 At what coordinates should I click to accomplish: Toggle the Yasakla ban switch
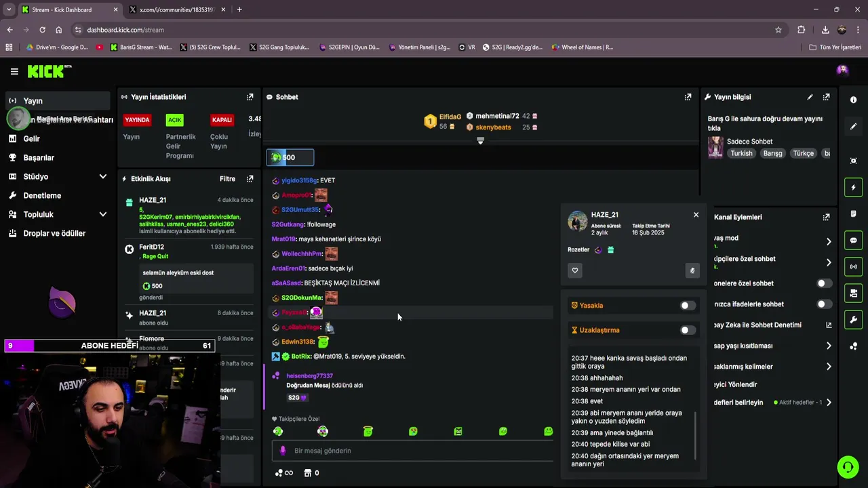[687, 306]
